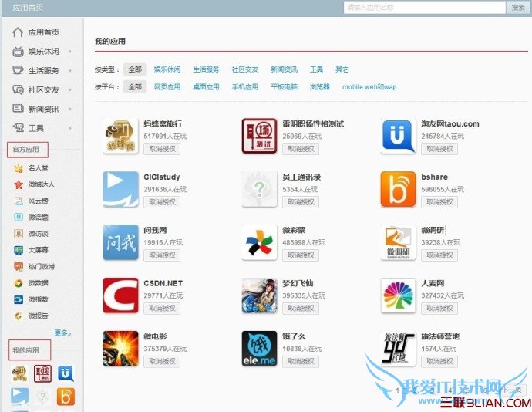This screenshot has width=532, height=412.
Task: Open the 问我网 app icon
Action: coord(121,242)
